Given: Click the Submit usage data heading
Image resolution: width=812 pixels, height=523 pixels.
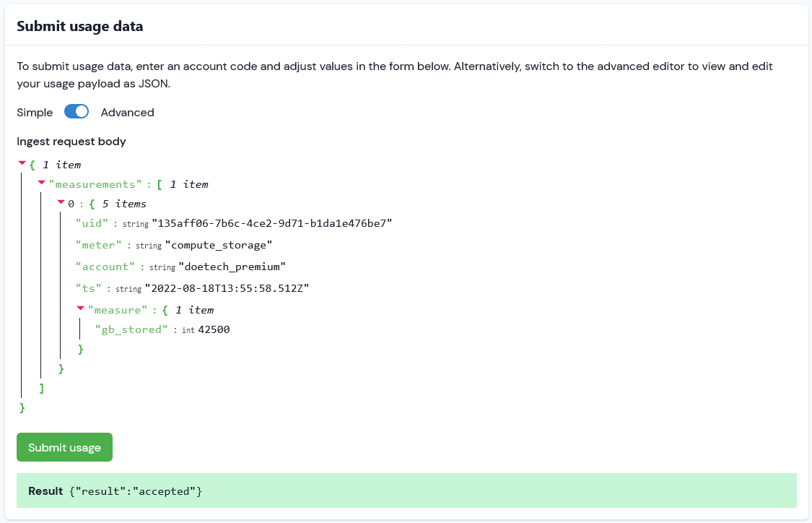Looking at the screenshot, I should click(x=79, y=26).
